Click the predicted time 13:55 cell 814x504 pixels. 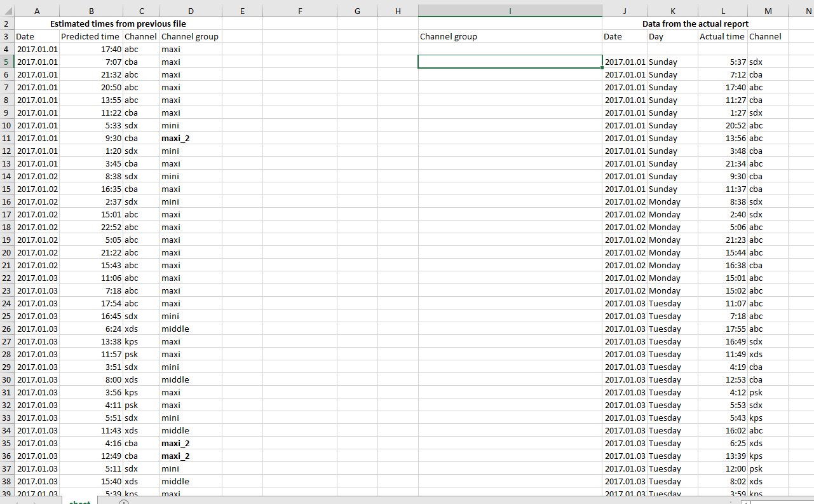click(x=92, y=100)
